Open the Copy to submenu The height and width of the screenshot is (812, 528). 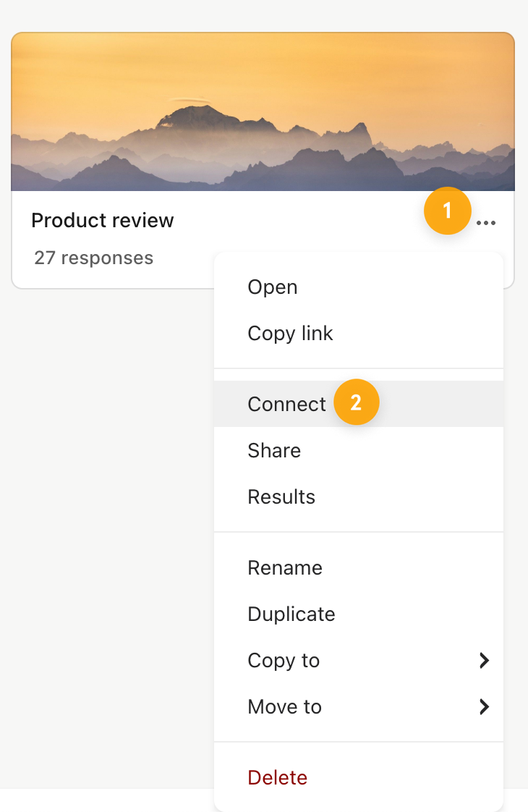(359, 660)
